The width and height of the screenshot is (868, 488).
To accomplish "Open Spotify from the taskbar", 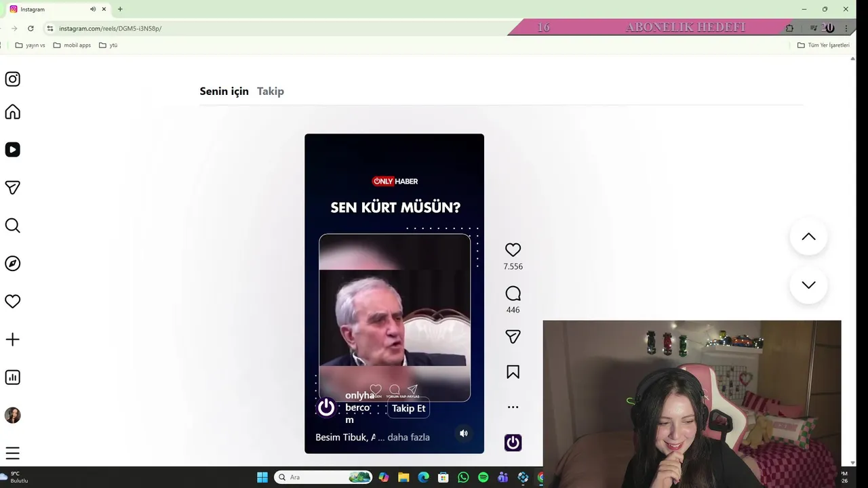I will 483,477.
